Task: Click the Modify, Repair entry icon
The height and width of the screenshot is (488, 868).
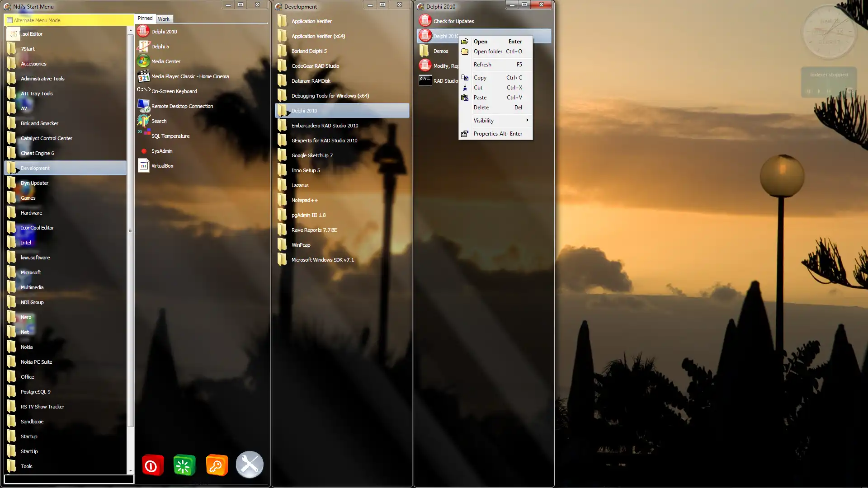Action: 425,66
